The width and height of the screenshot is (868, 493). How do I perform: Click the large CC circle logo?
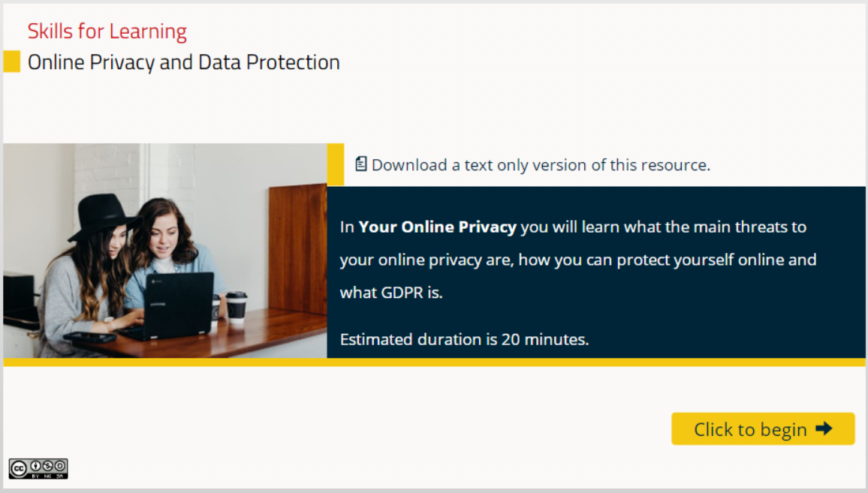pos(18,466)
